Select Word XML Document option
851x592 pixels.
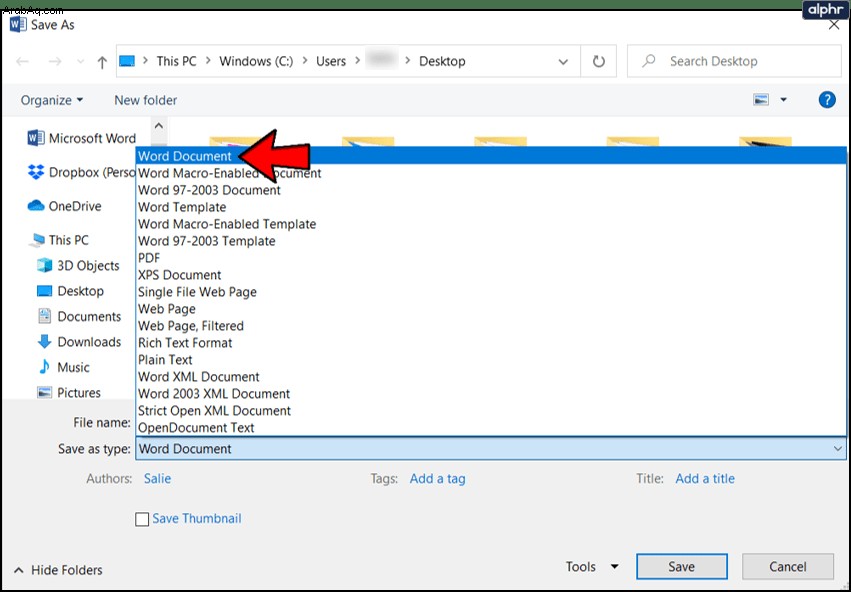coord(491,377)
